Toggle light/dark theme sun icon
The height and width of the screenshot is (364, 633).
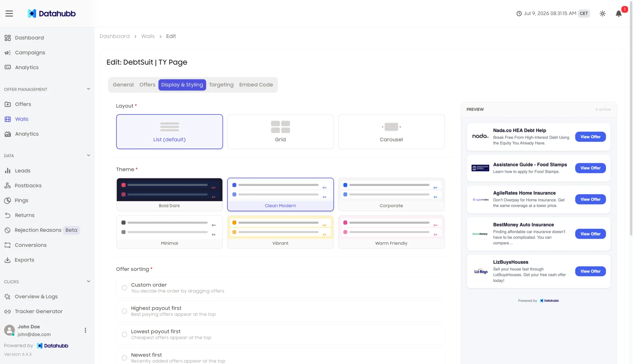[x=602, y=14]
